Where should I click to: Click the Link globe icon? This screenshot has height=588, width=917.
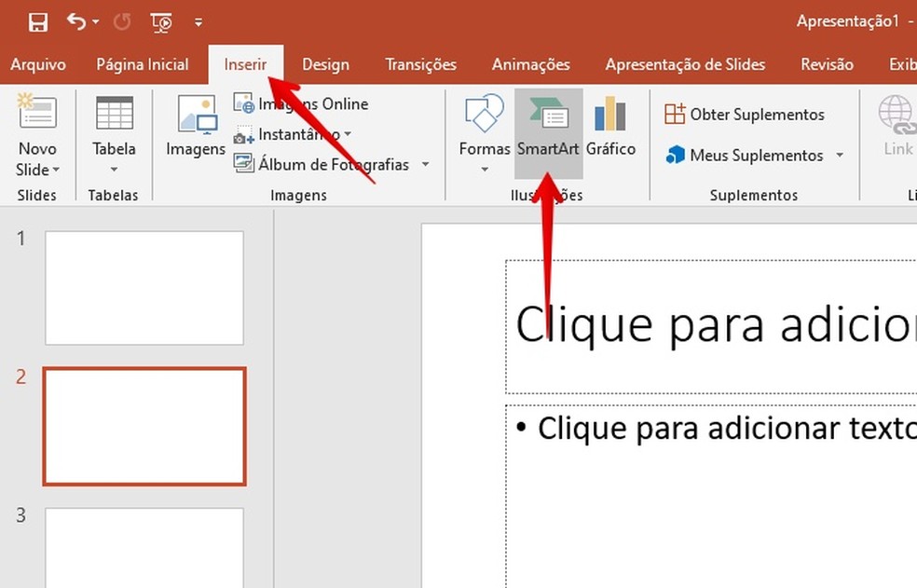tap(896, 114)
